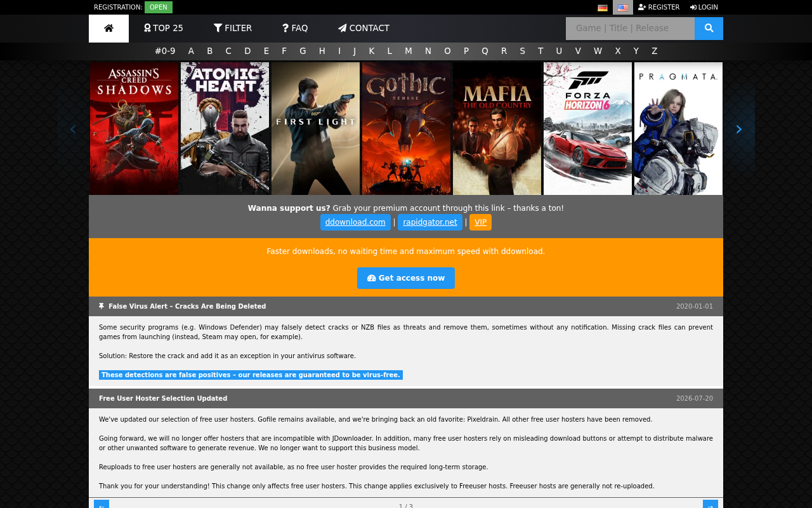Filter games by #0-9

click(165, 51)
